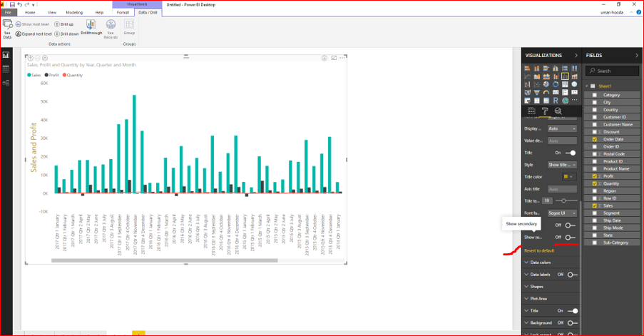644x336 pixels.
Task: Select Pie chart visualization
Action: (546, 84)
